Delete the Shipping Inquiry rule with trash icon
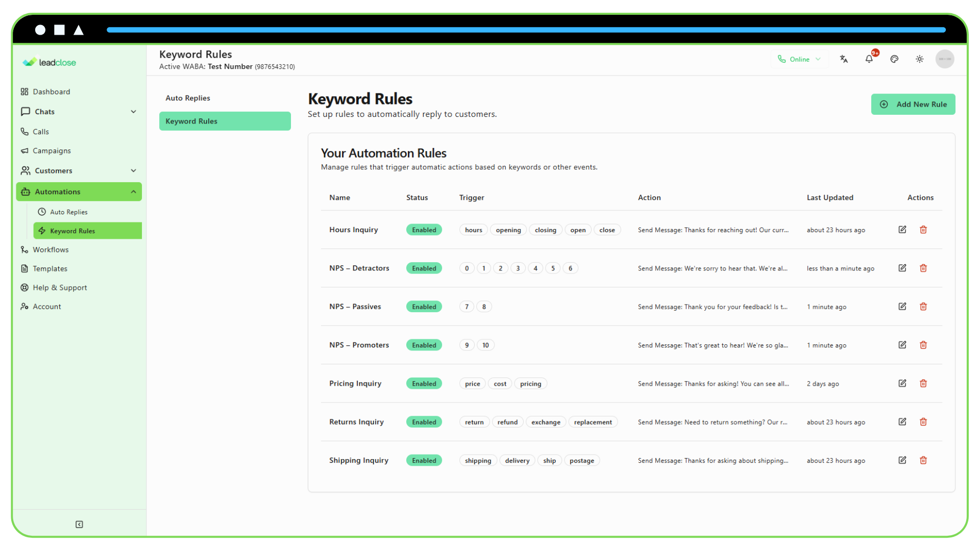Screen dimensions: 980x551 pyautogui.click(x=923, y=460)
